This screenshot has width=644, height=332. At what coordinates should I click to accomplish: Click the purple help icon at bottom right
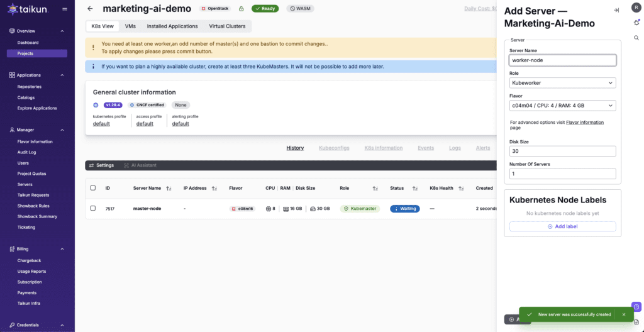(x=636, y=307)
